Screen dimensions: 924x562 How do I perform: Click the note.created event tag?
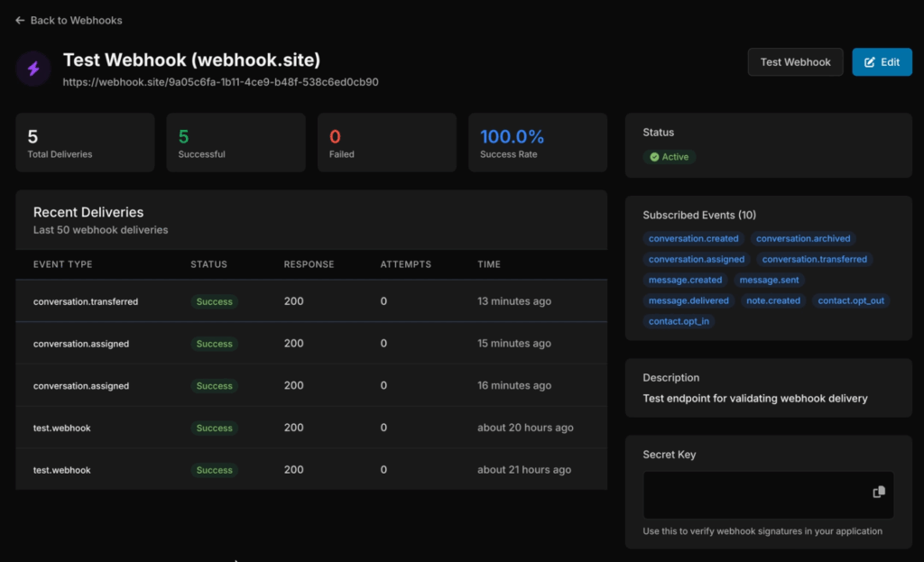[x=773, y=300]
